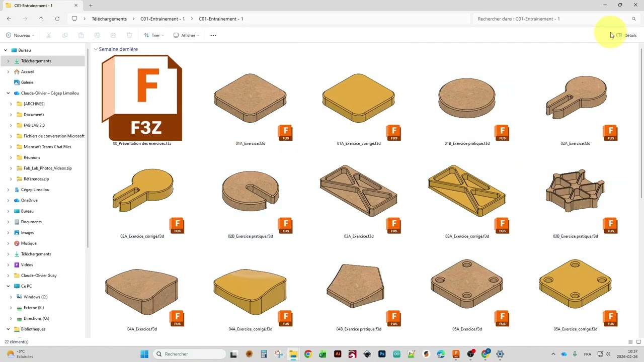This screenshot has height=362, width=644.
Task: Refresh the current folder view
Action: (x=57, y=19)
